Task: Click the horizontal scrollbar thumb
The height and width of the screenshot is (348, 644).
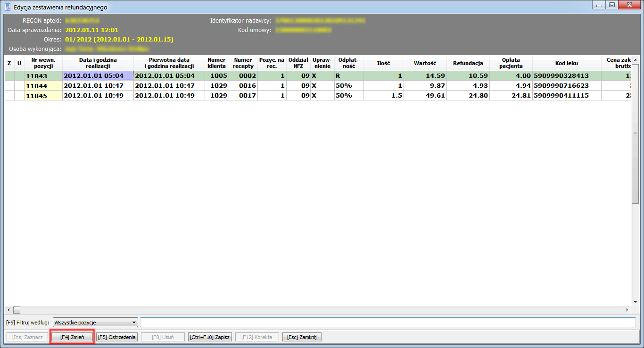Action: click(17, 310)
